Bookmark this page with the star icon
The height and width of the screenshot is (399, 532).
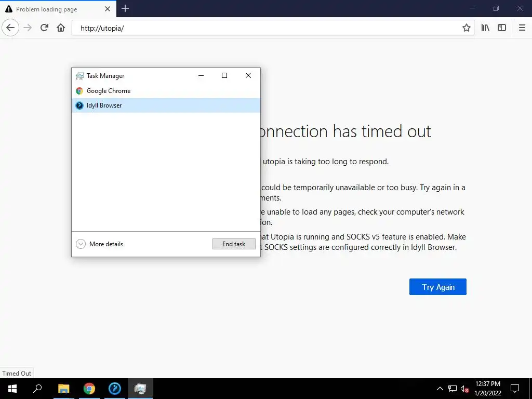[467, 28]
